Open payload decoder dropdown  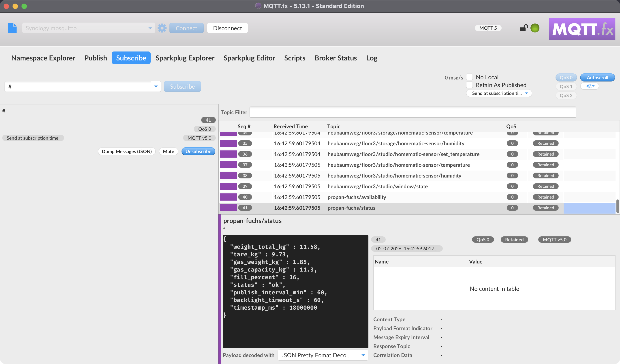[x=323, y=355]
